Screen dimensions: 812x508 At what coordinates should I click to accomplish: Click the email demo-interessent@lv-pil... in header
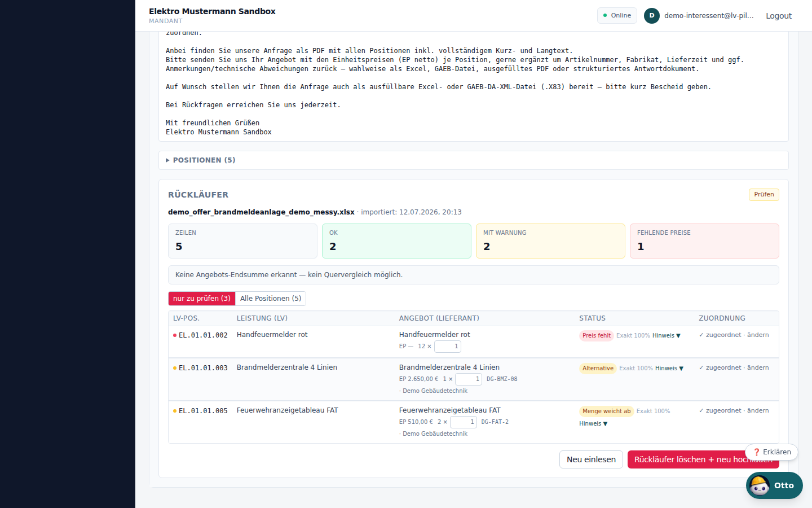pos(709,16)
